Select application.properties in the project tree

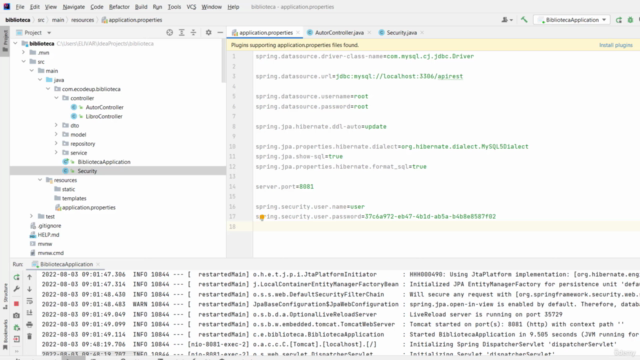pos(89,207)
